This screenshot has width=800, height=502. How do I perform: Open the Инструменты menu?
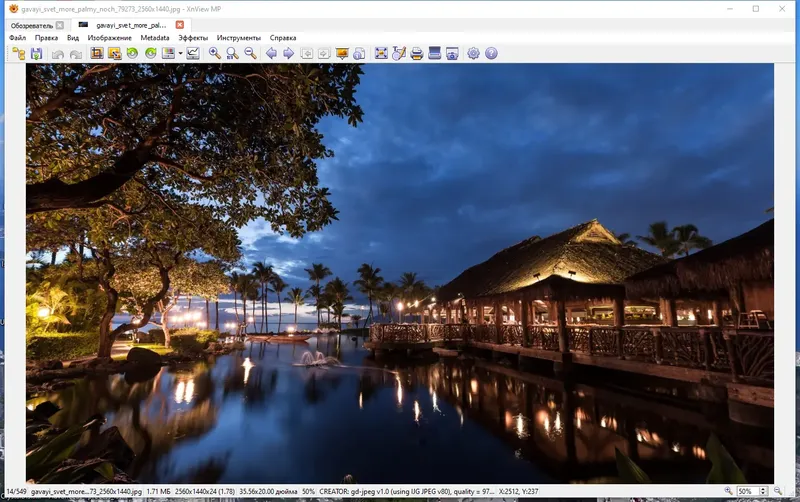click(x=238, y=38)
